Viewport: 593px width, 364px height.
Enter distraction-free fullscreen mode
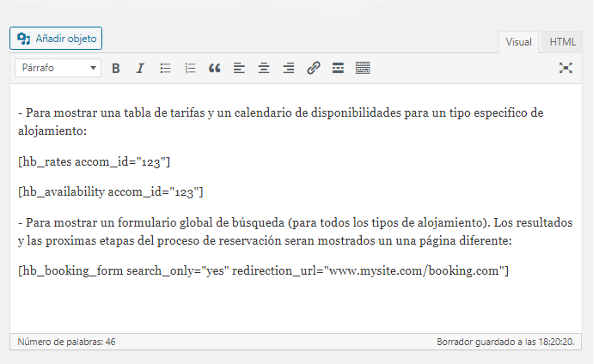coord(565,68)
